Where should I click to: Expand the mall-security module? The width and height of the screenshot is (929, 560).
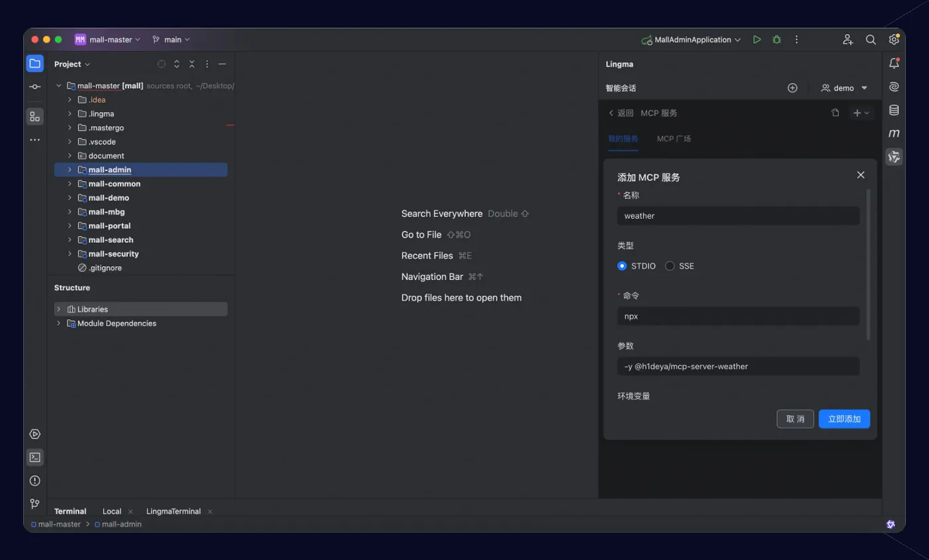[x=70, y=253]
